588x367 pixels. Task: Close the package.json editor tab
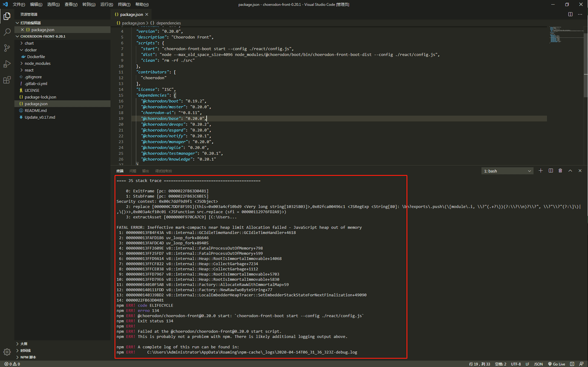click(x=147, y=14)
